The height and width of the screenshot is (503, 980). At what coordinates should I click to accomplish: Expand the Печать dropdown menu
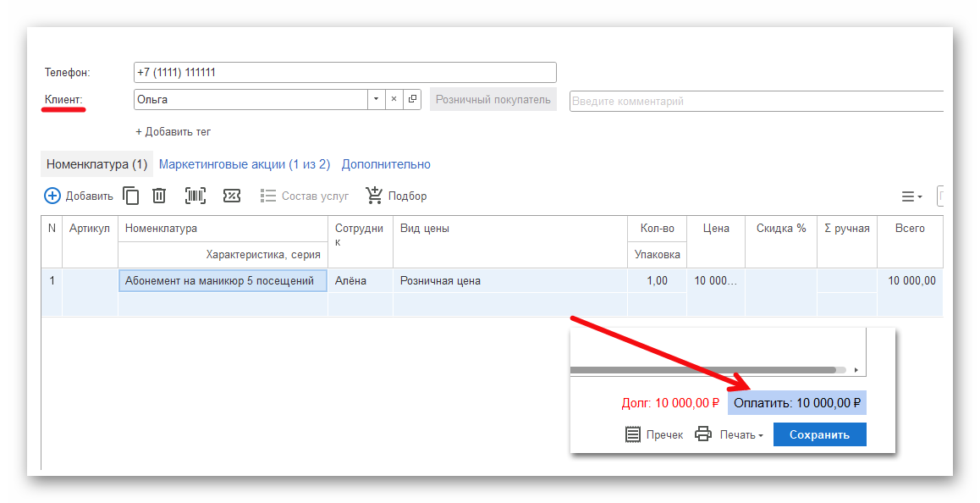coord(743,434)
